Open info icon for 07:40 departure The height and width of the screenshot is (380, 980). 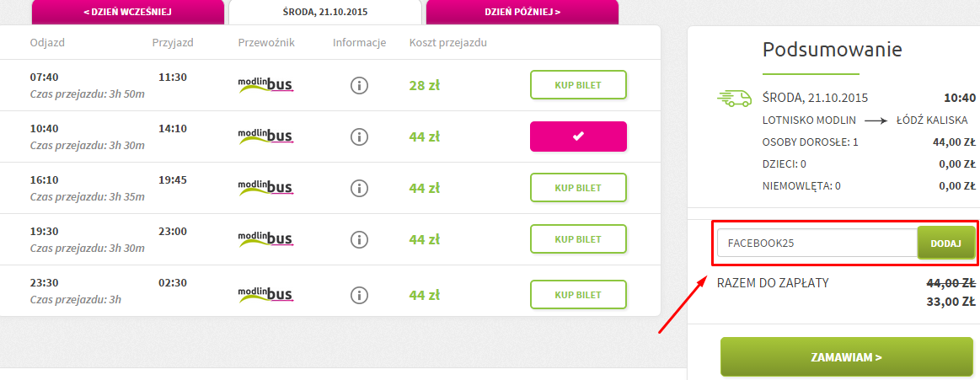[x=359, y=86]
